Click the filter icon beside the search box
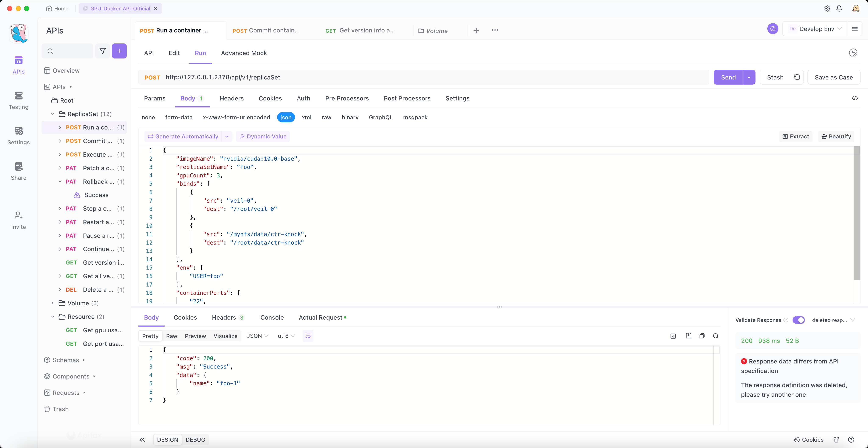Image resolution: width=868 pixels, height=448 pixels. 102,51
